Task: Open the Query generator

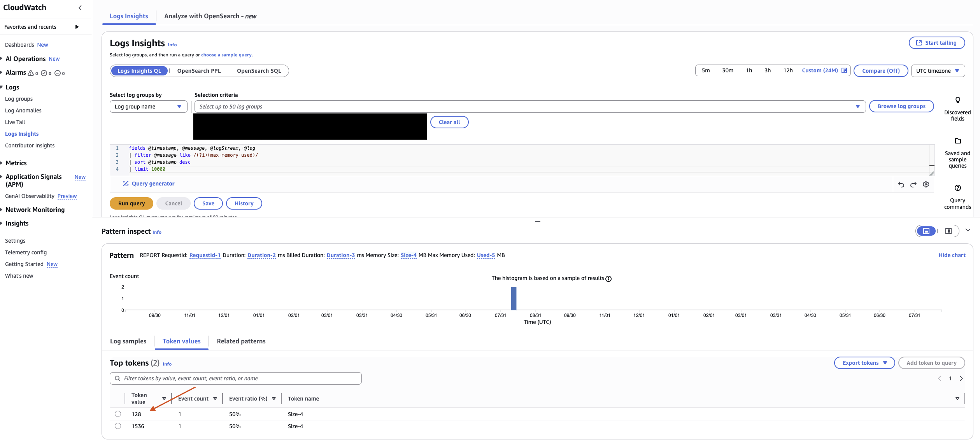Action: coord(149,183)
